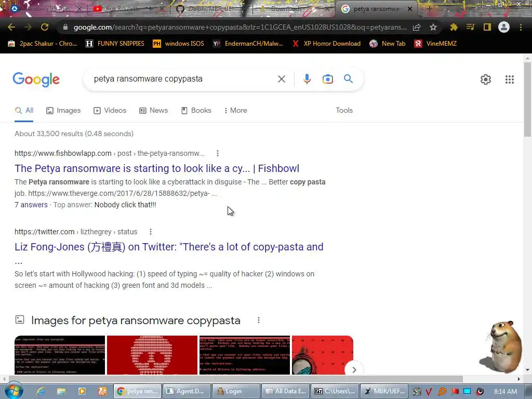Open the Google apps grid
The height and width of the screenshot is (399, 532).
pos(510,79)
